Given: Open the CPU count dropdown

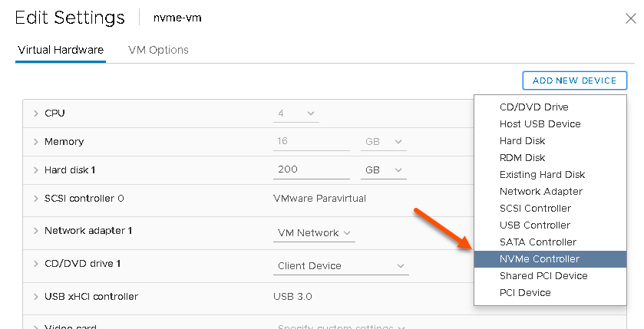Looking at the screenshot, I should coord(296,114).
